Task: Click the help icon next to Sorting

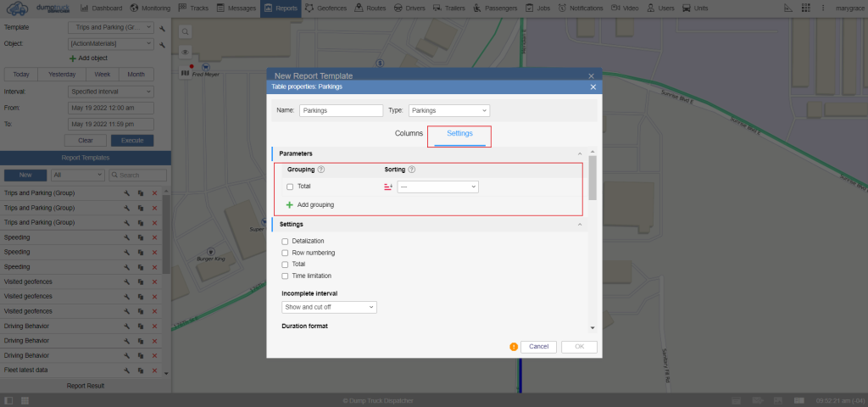Action: pos(412,170)
